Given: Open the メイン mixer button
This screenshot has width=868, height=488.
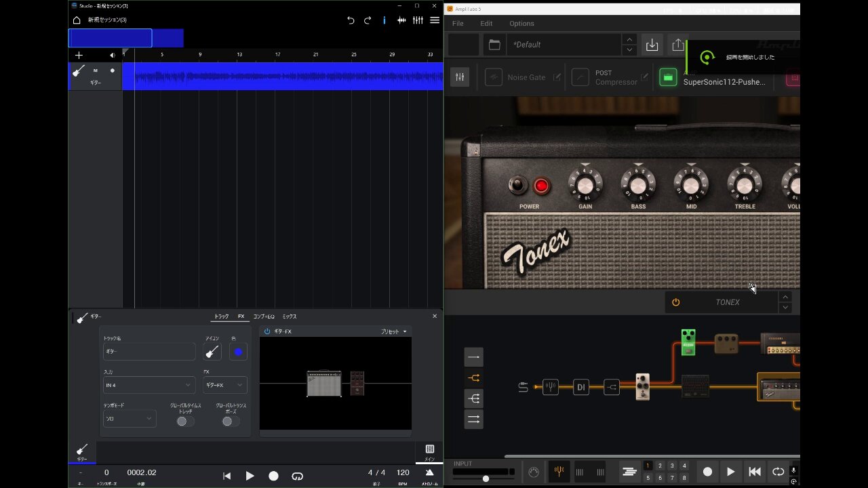Looking at the screenshot, I should 429,453.
